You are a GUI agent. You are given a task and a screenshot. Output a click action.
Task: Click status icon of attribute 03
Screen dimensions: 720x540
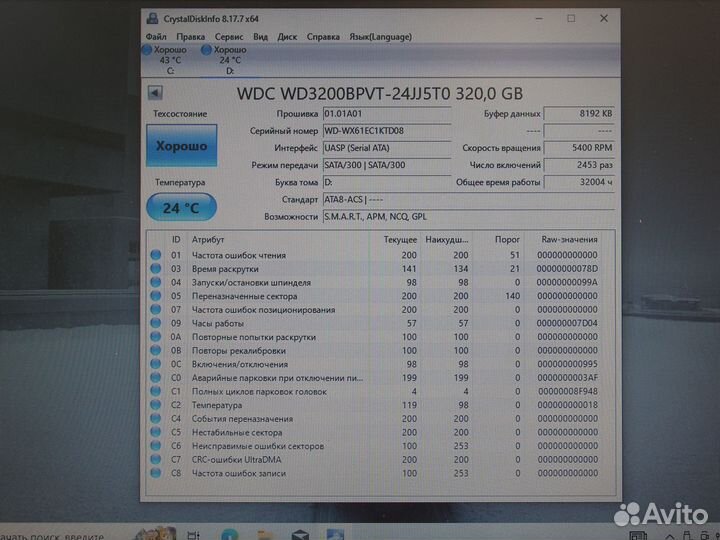click(156, 269)
